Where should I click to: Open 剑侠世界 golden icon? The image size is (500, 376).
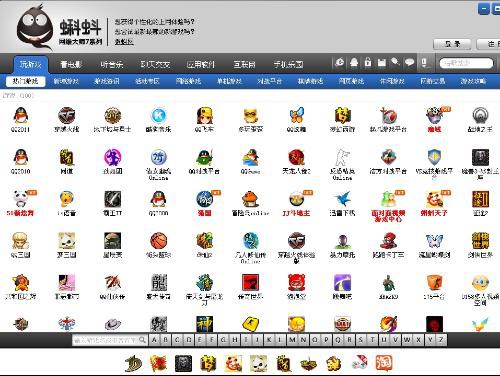coord(480,241)
